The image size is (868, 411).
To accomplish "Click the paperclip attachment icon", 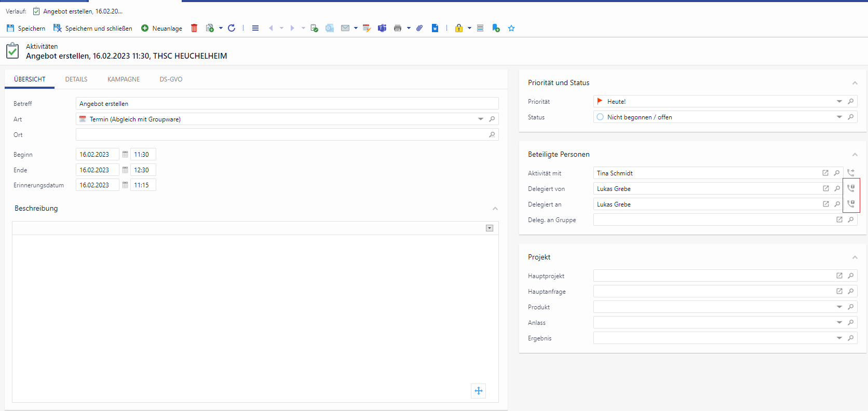I will [x=419, y=28].
